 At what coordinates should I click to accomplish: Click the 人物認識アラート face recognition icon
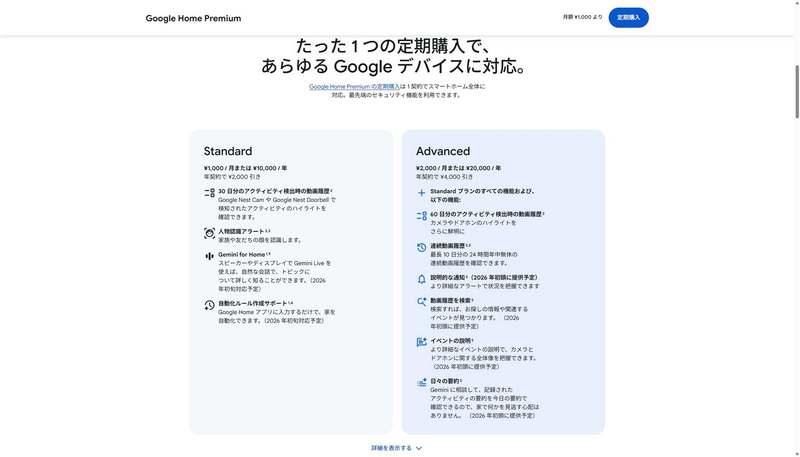pos(209,233)
